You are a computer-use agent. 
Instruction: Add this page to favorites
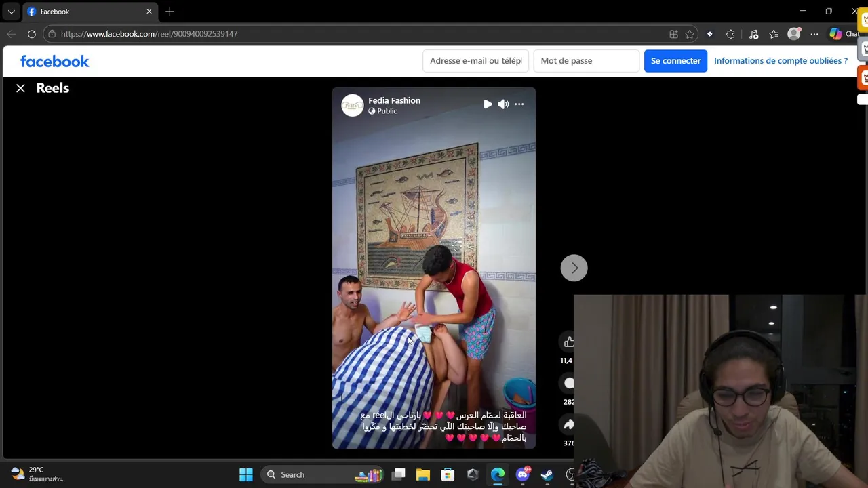pyautogui.click(x=690, y=34)
